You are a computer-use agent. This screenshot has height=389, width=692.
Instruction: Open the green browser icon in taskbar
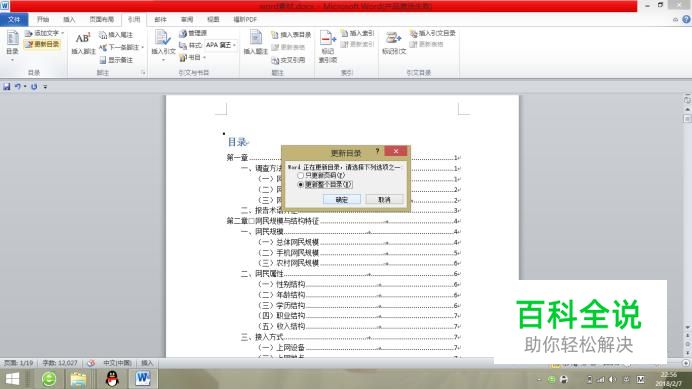(49, 379)
